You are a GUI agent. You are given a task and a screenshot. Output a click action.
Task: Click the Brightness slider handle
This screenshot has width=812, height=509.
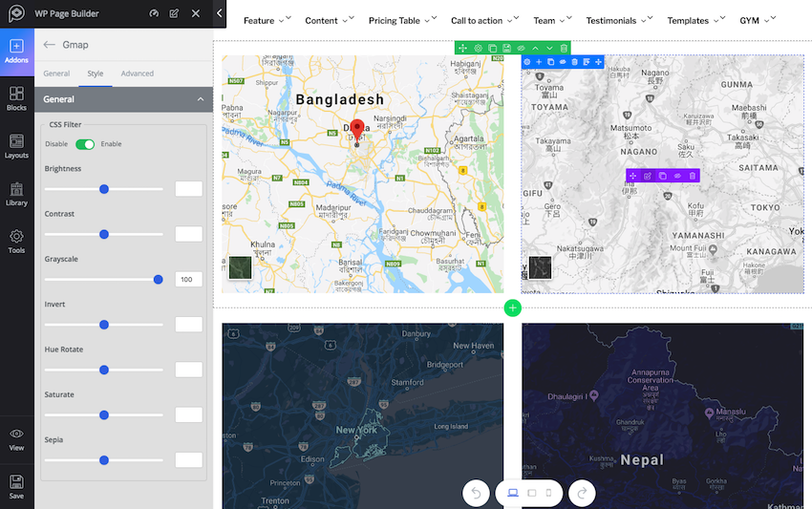click(x=104, y=189)
